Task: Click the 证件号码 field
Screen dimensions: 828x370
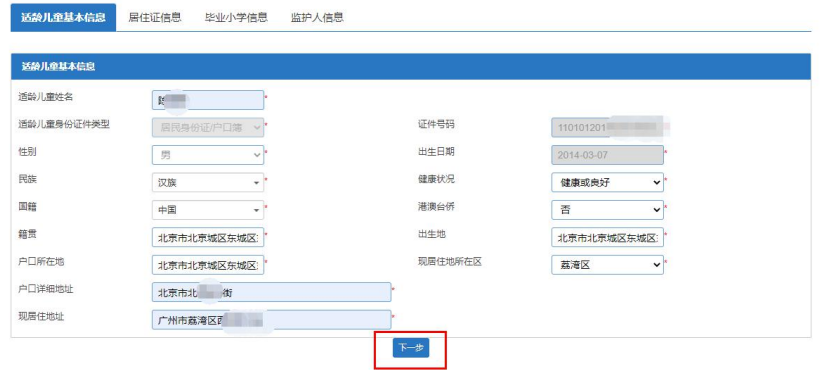Action: click(x=607, y=127)
